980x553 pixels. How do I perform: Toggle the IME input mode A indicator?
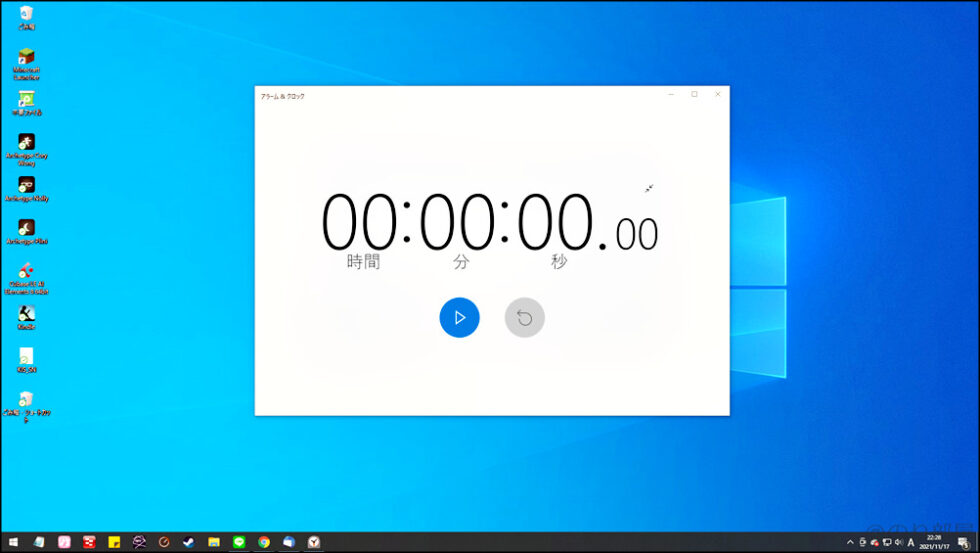911,542
